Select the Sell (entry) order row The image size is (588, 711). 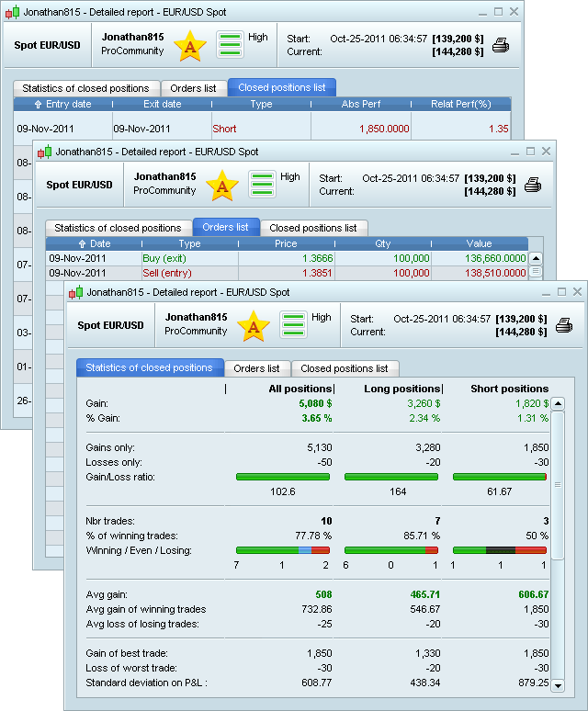coord(166,273)
